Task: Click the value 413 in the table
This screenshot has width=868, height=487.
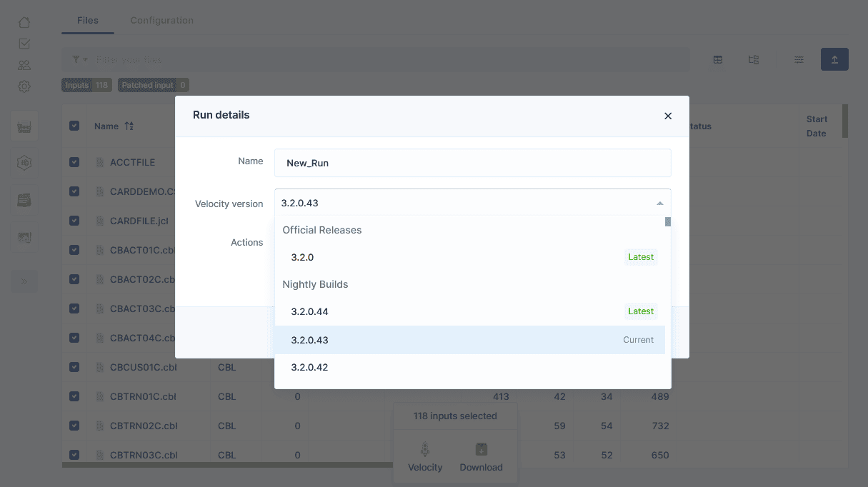Action: coord(501,396)
